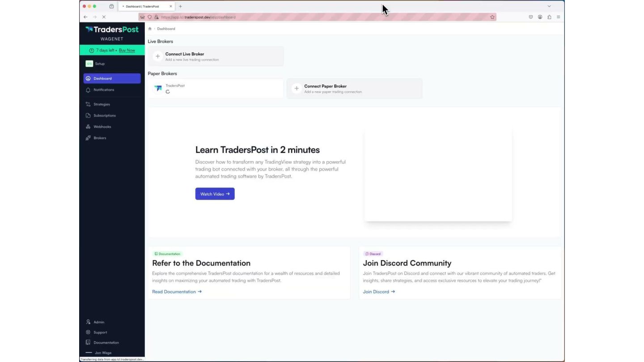Click the Pocket save icon
644x362 pixels.
531,17
